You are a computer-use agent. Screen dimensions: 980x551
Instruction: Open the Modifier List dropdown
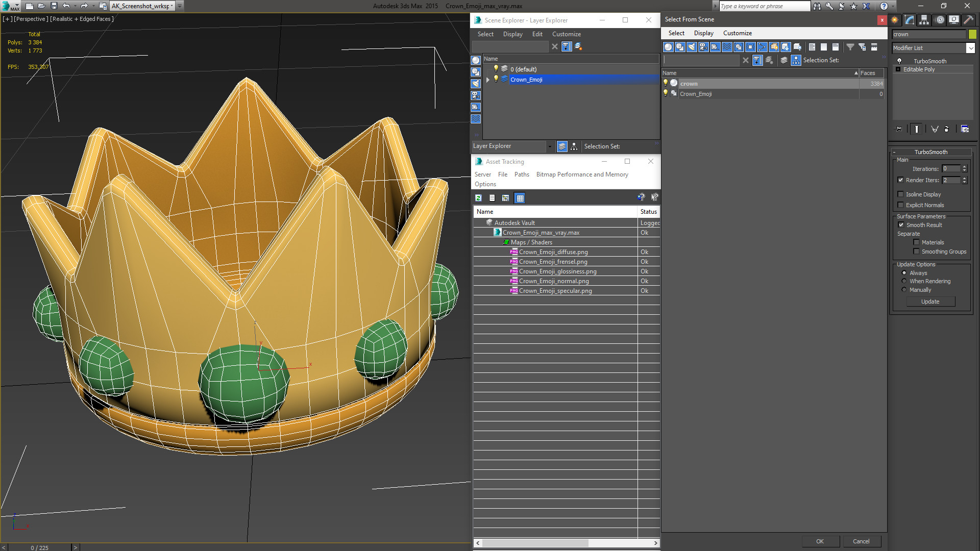(x=970, y=48)
